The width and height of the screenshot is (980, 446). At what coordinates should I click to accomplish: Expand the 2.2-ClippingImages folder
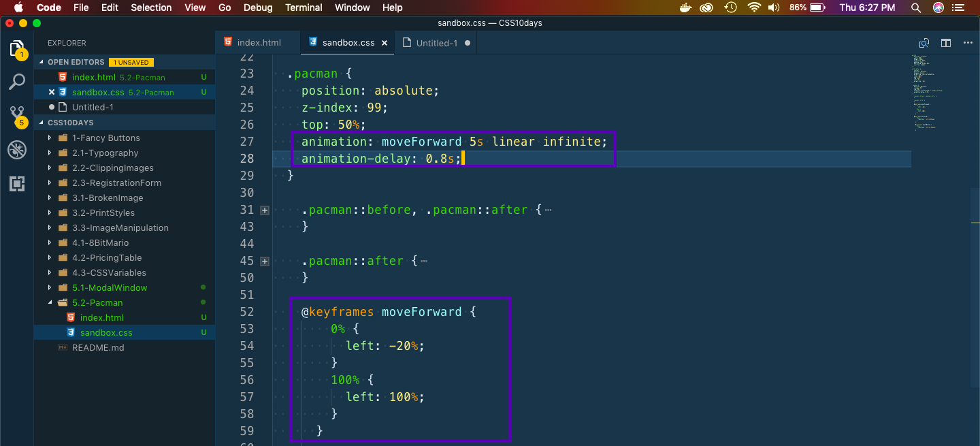(50, 168)
